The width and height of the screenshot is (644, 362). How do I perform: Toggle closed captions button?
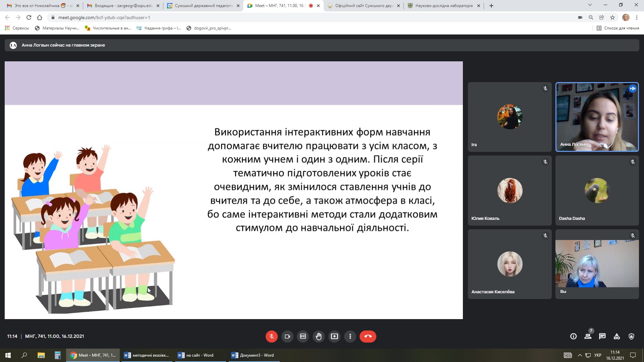click(x=303, y=336)
